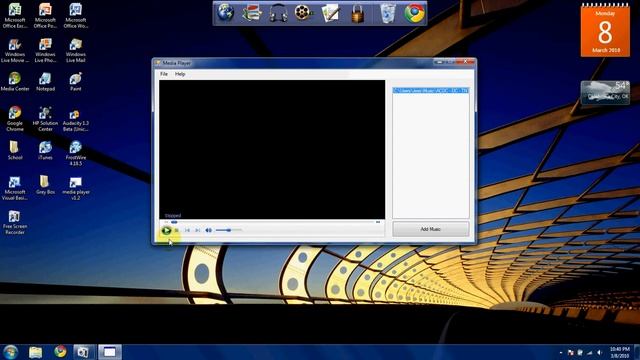This screenshot has height=360, width=640.
Task: Open the Audacity 1.3 Beta desktop icon
Action: point(76,119)
